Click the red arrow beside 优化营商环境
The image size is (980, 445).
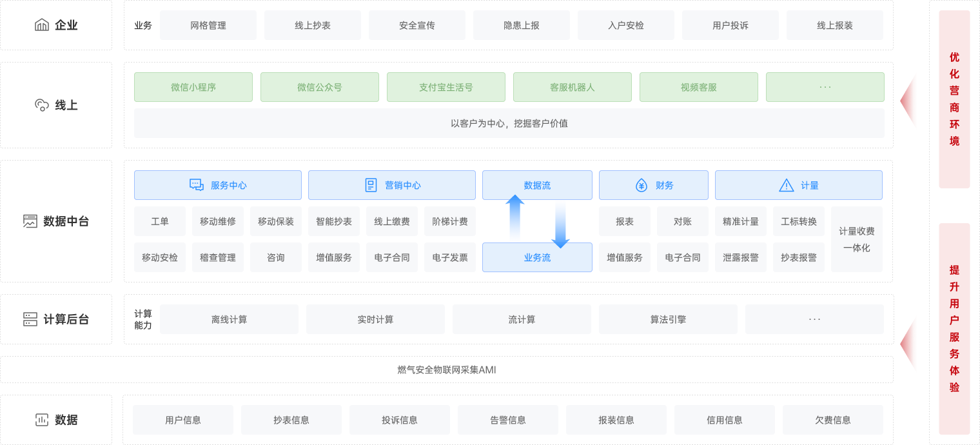[x=908, y=101]
